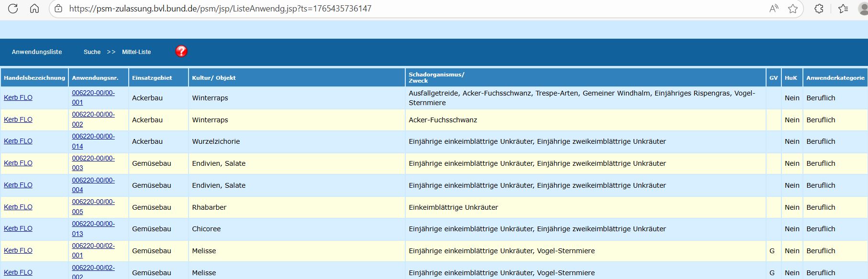Open application number 006220-00/02-002
Image resolution: width=868 pixels, height=279 pixels.
93,272
